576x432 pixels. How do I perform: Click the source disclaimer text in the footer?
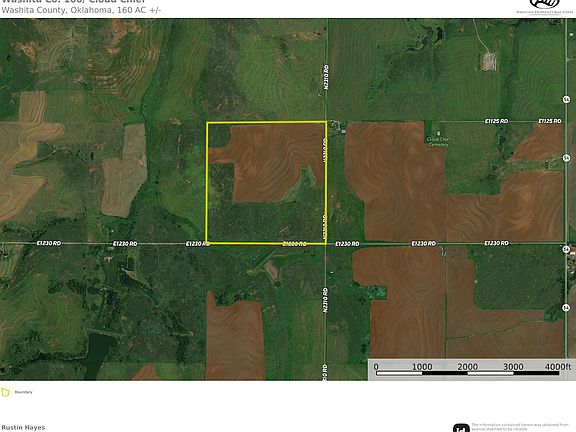[x=520, y=427]
